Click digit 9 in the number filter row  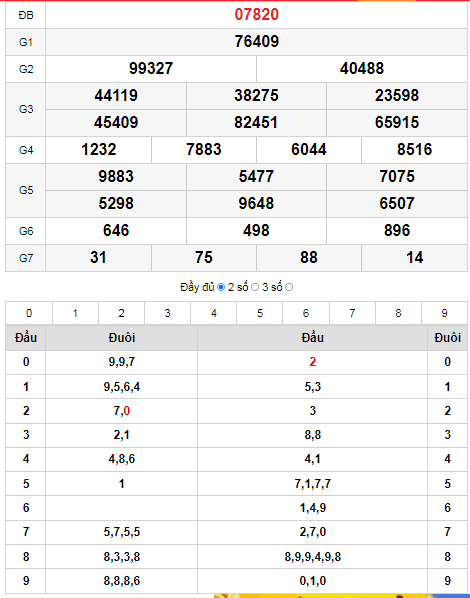point(444,313)
